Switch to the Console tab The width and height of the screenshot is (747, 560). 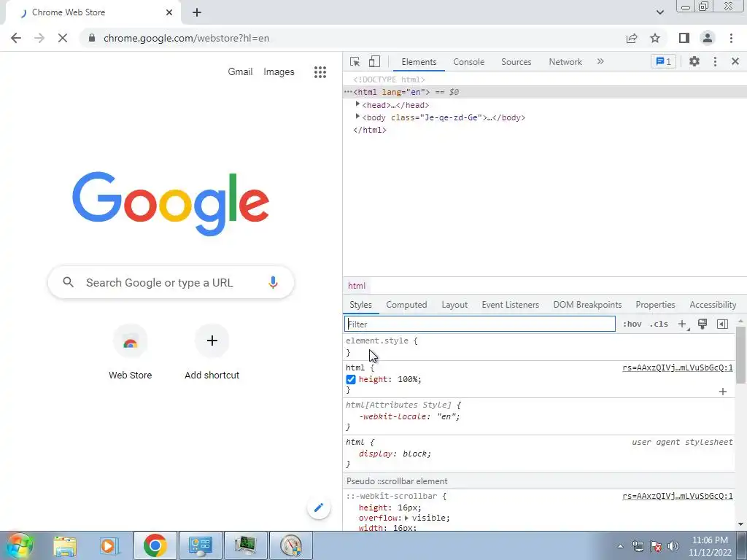[x=469, y=62]
